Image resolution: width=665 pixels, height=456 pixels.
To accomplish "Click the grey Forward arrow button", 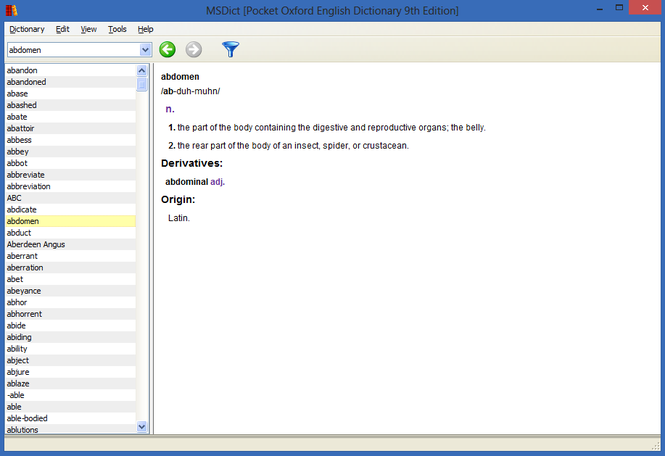I will pos(193,49).
